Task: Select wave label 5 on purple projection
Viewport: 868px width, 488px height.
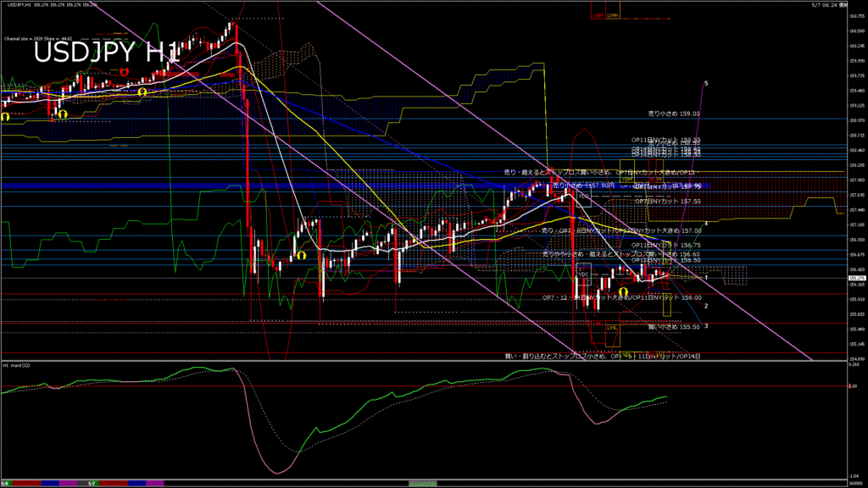Action: (706, 84)
